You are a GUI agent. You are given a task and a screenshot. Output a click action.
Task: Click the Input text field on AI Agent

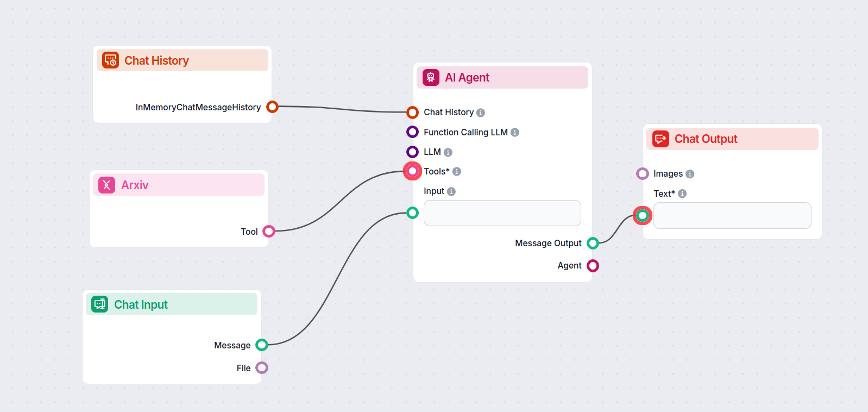click(x=501, y=213)
